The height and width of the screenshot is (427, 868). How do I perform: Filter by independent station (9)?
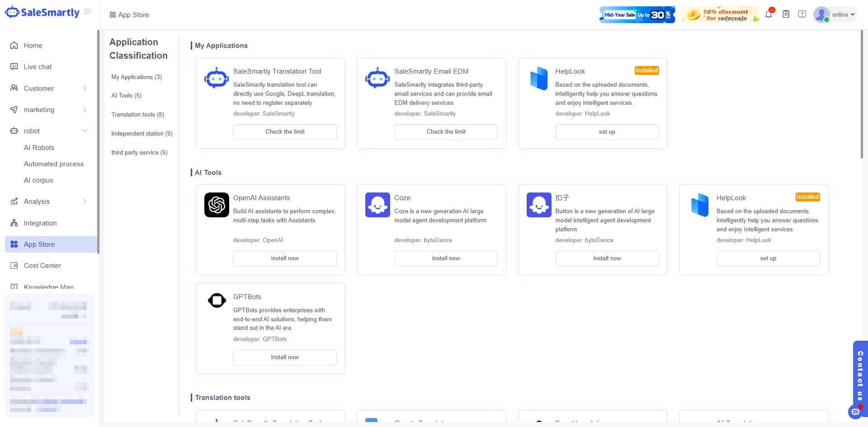[x=142, y=134]
